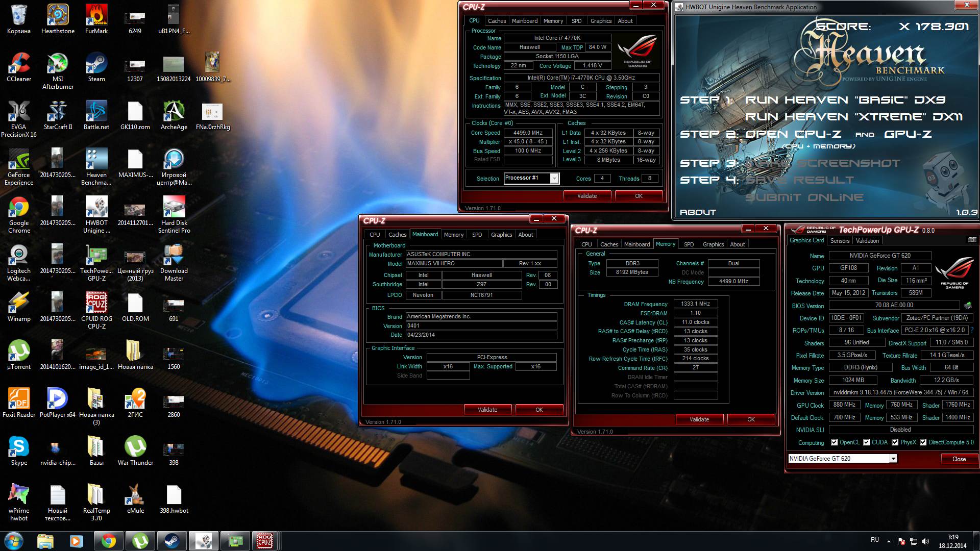Open About tab in right Memory CPU-Z window
The width and height of the screenshot is (980, 551).
[737, 244]
